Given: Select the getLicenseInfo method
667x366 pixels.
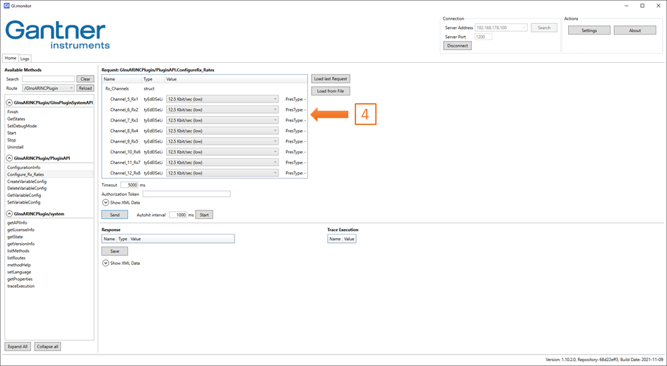Looking at the screenshot, I should click(21, 230).
